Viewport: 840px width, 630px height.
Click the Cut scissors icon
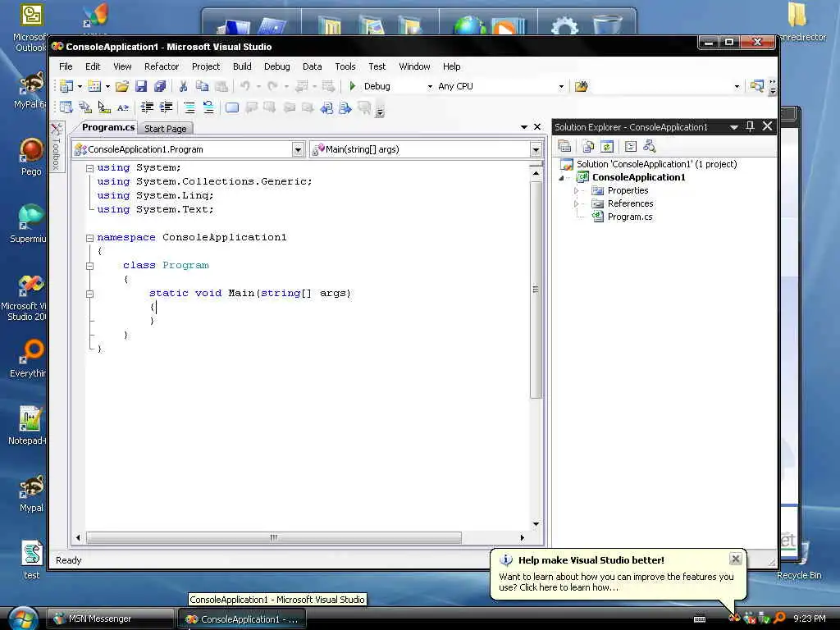(x=183, y=86)
